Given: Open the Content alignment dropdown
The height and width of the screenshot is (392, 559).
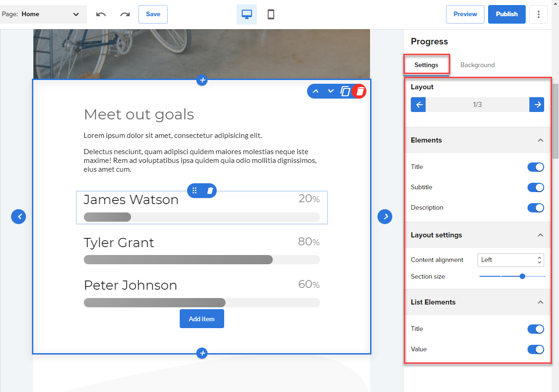Looking at the screenshot, I should click(x=510, y=260).
